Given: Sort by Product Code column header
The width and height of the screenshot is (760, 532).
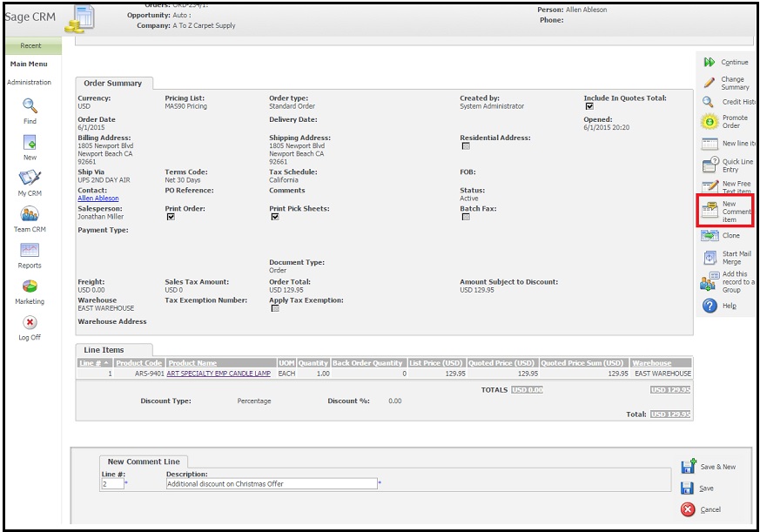Looking at the screenshot, I should click(x=139, y=363).
